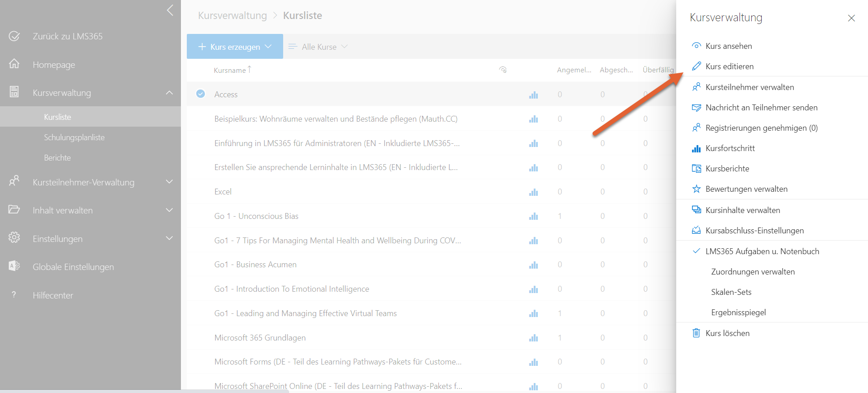Click the star icon for Bewertungen verwalten

[x=696, y=189]
